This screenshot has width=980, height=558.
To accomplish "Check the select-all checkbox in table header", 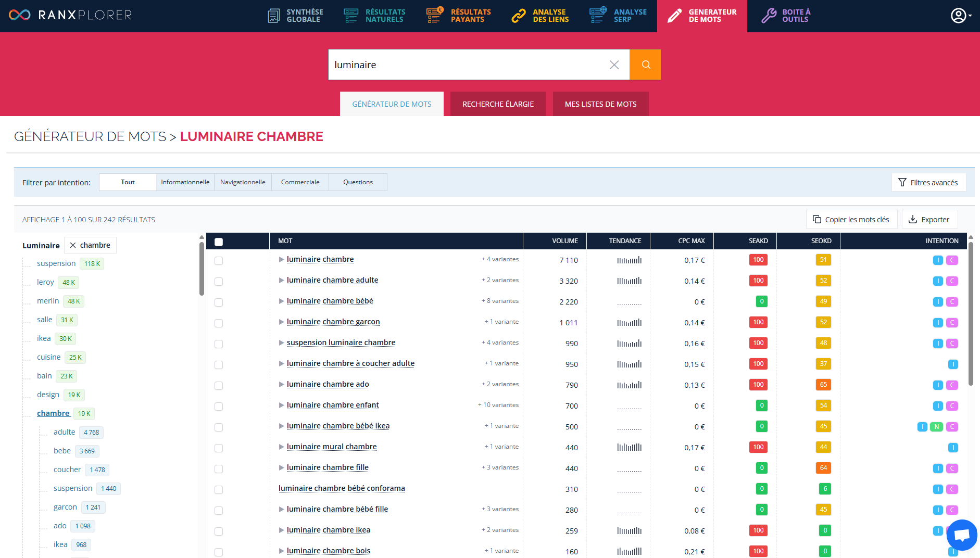I will 219,242.
